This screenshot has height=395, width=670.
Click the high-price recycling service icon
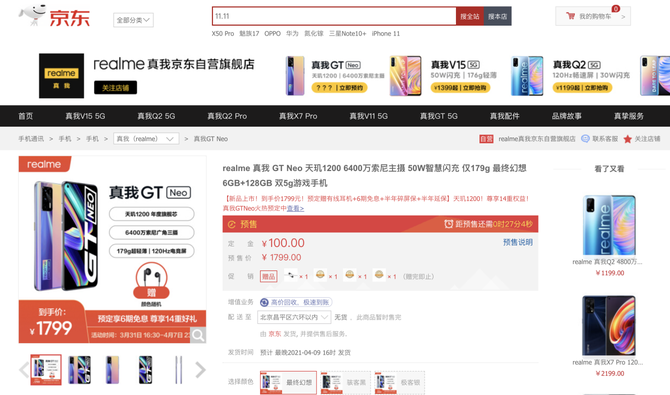tap(264, 302)
